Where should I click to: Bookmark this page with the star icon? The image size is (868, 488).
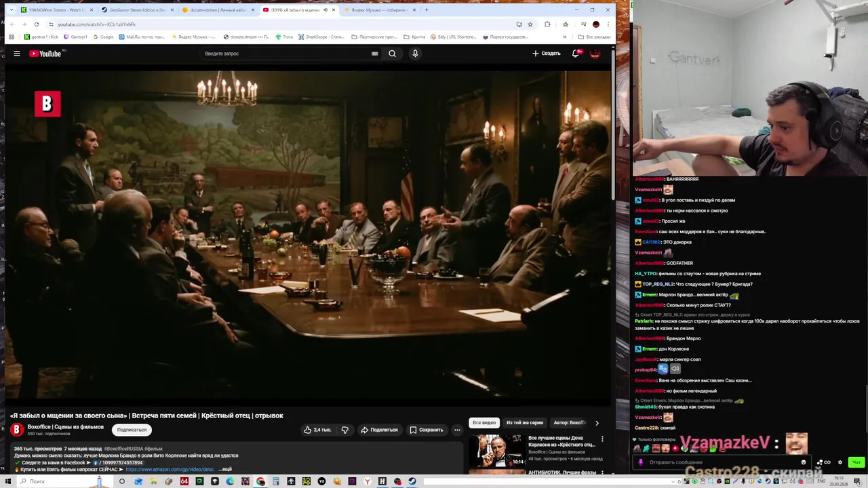pyautogui.click(x=530, y=24)
